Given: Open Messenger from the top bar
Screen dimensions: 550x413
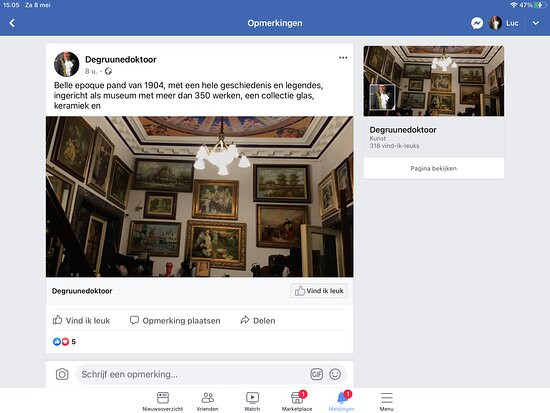Looking at the screenshot, I should pos(477,23).
